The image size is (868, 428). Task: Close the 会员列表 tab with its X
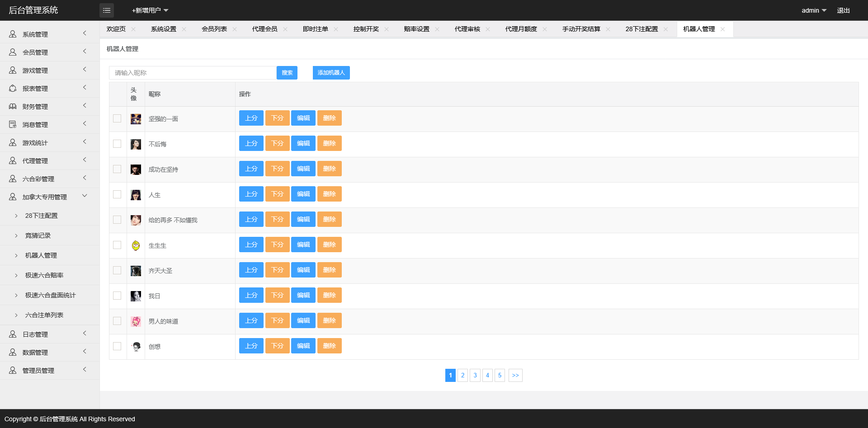[235, 29]
